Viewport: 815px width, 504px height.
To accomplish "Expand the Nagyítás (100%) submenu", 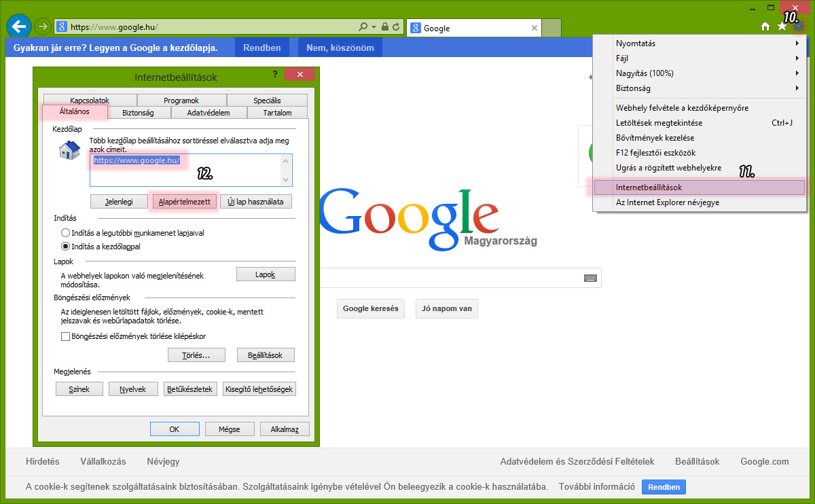I will [x=706, y=73].
